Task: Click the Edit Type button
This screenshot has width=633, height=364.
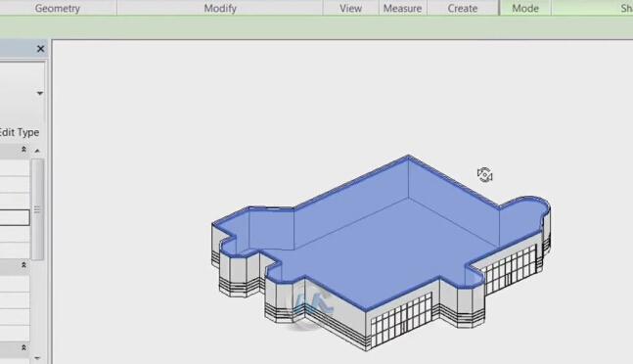Action: 19,132
